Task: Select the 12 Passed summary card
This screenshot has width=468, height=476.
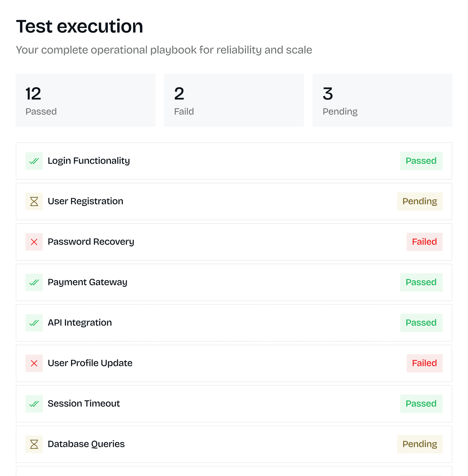Action: coord(85,100)
